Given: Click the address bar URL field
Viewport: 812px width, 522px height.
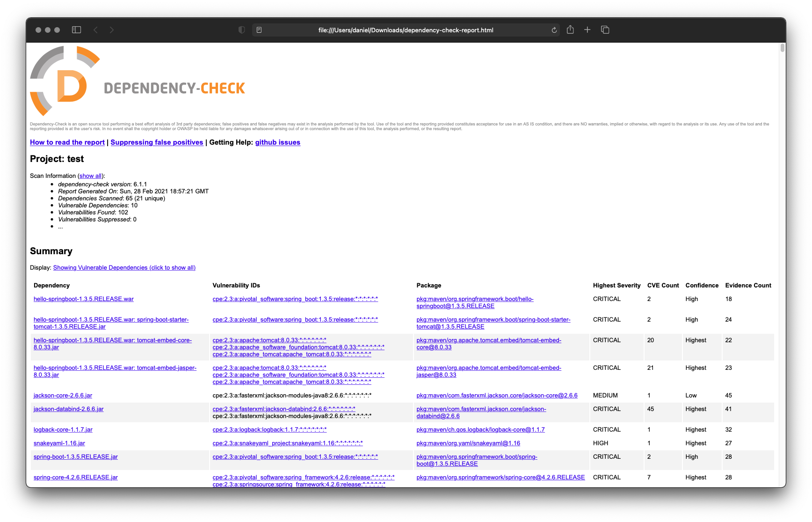Looking at the screenshot, I should (406, 30).
